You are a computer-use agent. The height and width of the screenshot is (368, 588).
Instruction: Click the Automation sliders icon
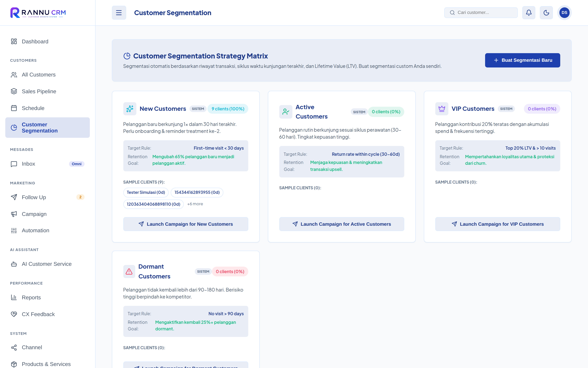pos(14,230)
